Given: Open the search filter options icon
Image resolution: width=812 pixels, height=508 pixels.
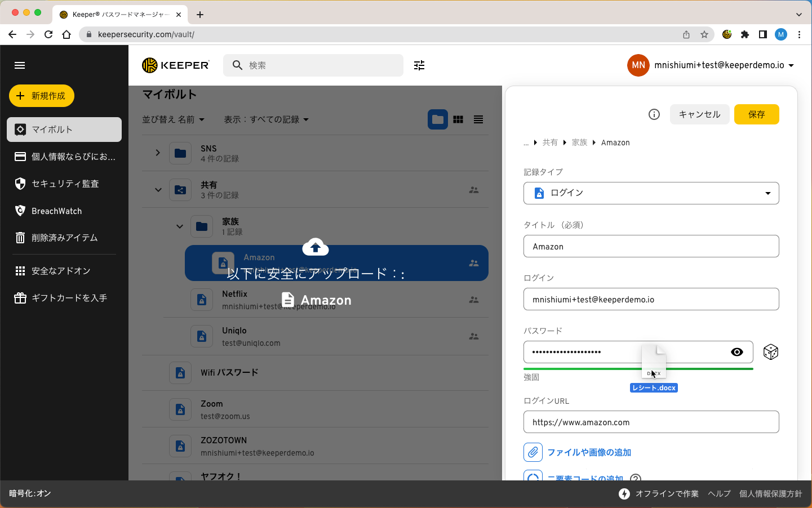Looking at the screenshot, I should tap(419, 65).
